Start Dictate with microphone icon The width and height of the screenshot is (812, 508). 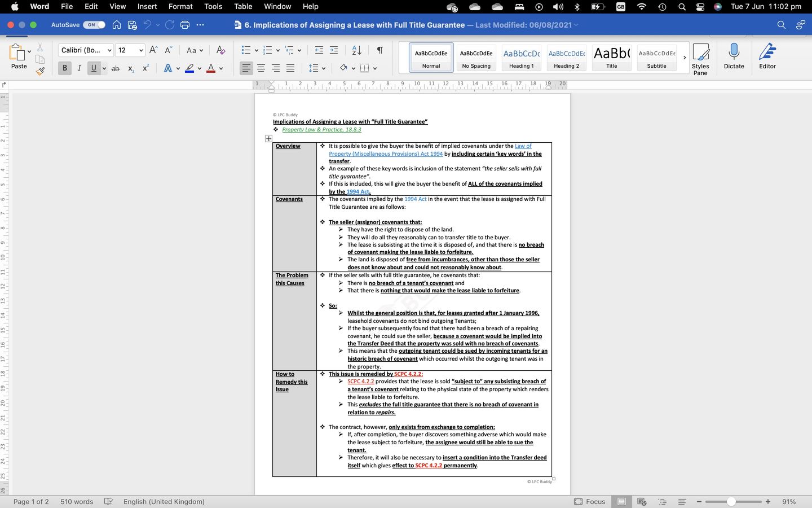734,56
